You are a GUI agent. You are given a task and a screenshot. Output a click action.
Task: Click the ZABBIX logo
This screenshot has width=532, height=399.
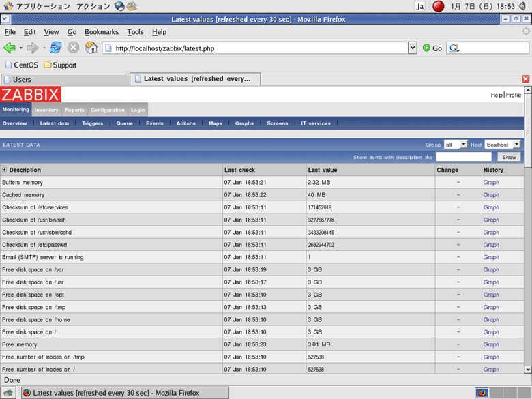[x=31, y=94]
